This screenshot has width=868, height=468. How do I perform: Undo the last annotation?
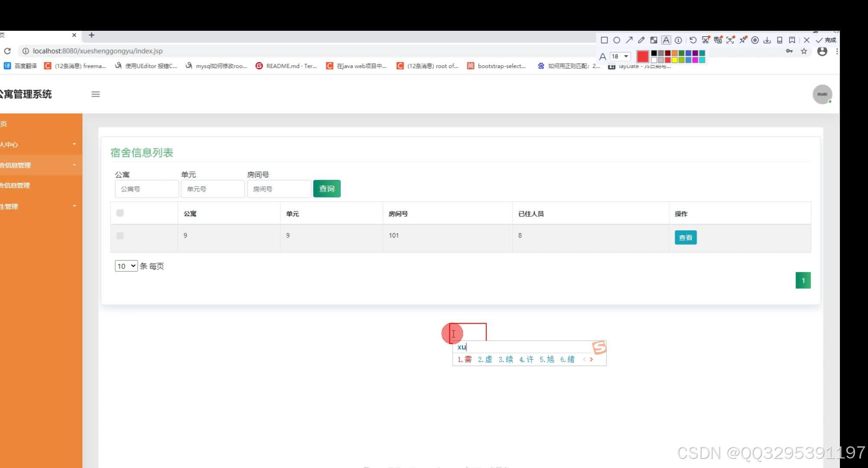693,40
